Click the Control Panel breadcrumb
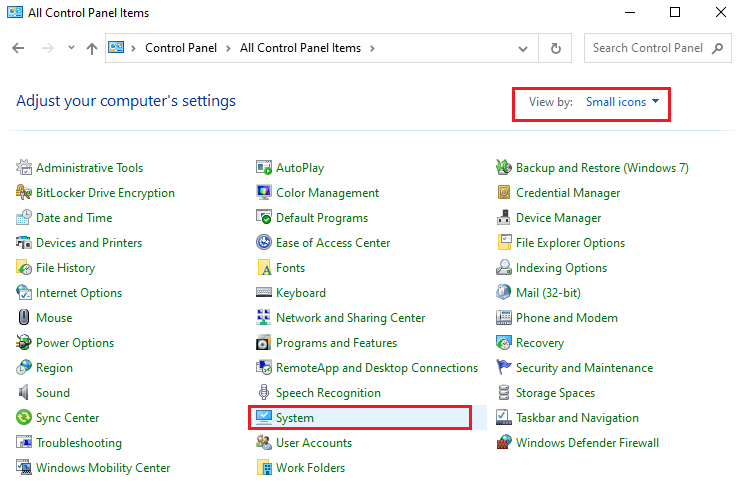740x493 pixels. click(181, 48)
